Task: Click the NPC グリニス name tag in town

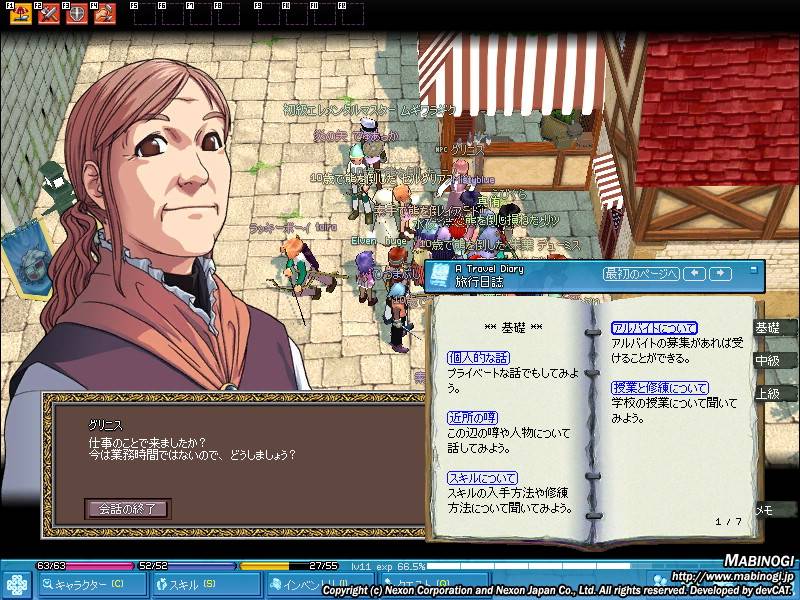Action: point(460,149)
